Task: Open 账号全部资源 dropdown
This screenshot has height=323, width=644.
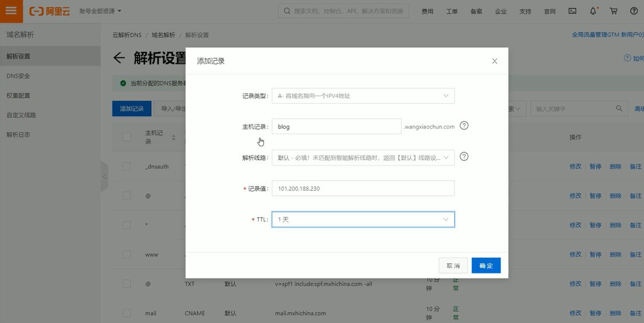Action: 101,11
